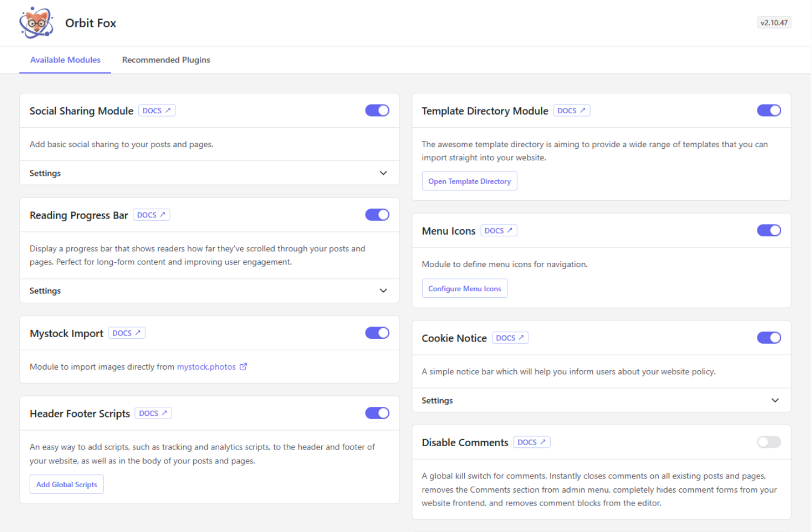Click 'A simple notice bar' description text
812x532 pixels.
click(x=569, y=372)
